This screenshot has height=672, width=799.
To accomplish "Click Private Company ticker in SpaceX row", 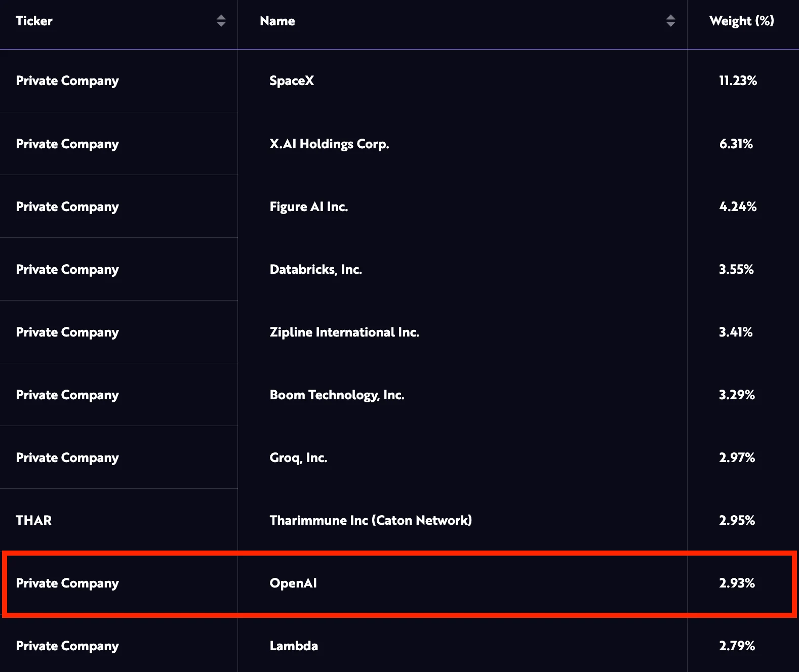I will (67, 81).
